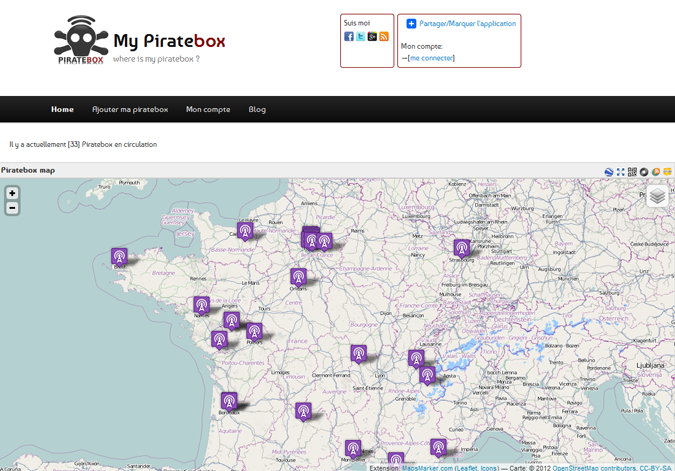Open the orange RSS feed icon
The height and width of the screenshot is (471, 675).
point(383,37)
